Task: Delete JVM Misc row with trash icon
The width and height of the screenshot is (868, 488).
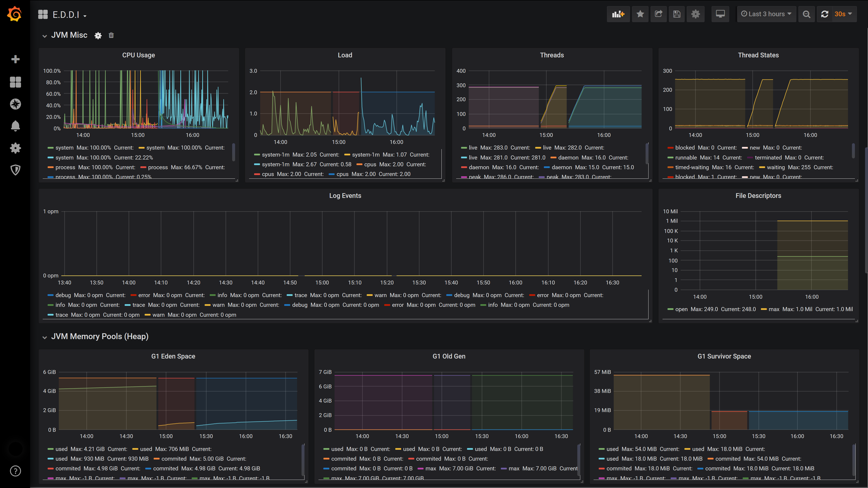Action: pyautogui.click(x=111, y=35)
